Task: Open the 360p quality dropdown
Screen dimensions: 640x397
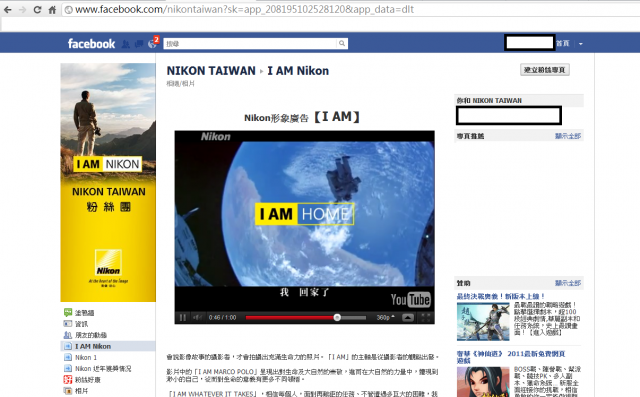Action: (x=385, y=317)
